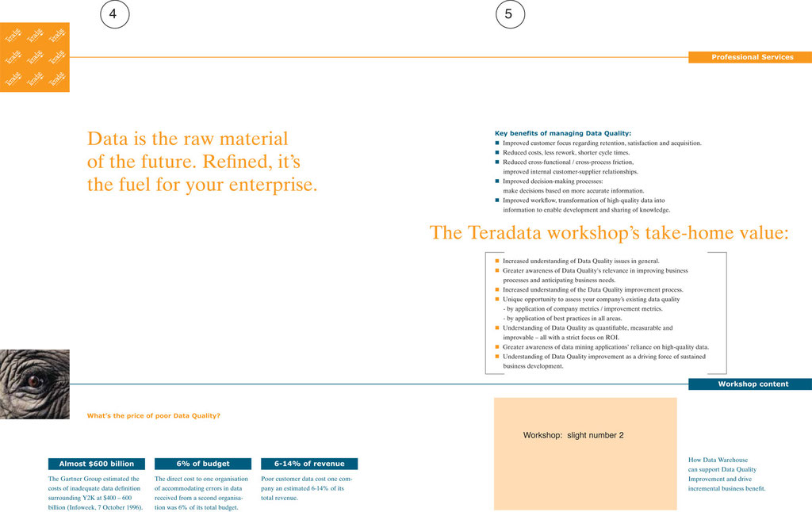Click line '- by application of best practices'
This screenshot has height=512, width=812.
pos(562,319)
